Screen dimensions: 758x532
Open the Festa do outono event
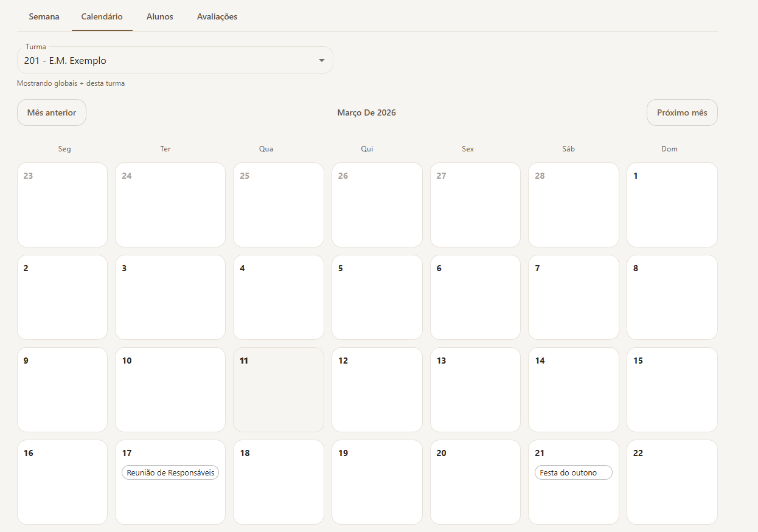pos(573,472)
